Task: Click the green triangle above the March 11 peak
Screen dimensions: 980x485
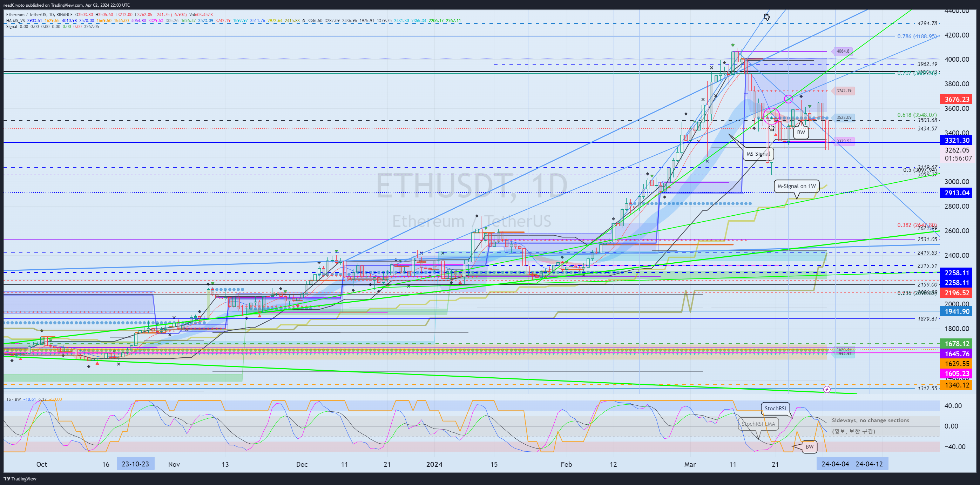Action: (x=733, y=45)
